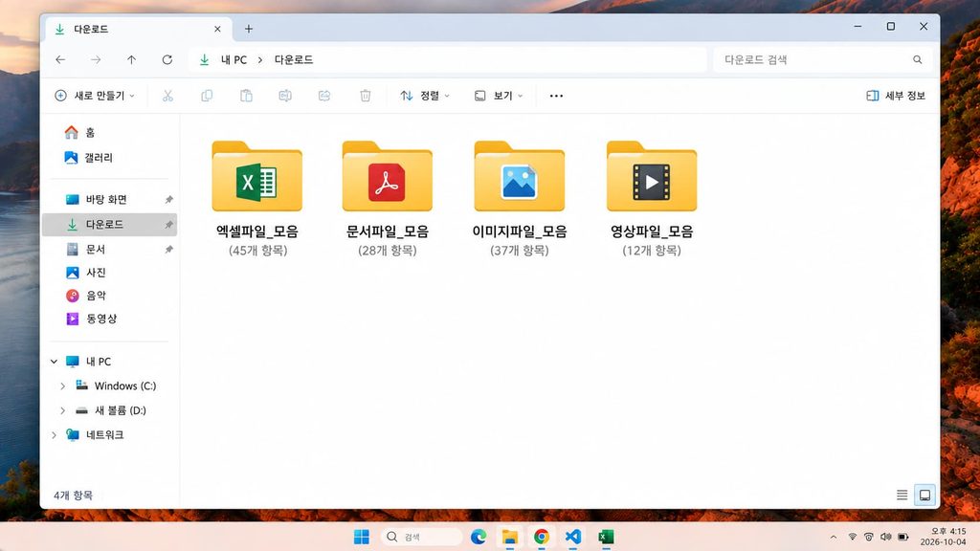
Task: Open Visual Studio Code from taskbar
Action: (573, 537)
